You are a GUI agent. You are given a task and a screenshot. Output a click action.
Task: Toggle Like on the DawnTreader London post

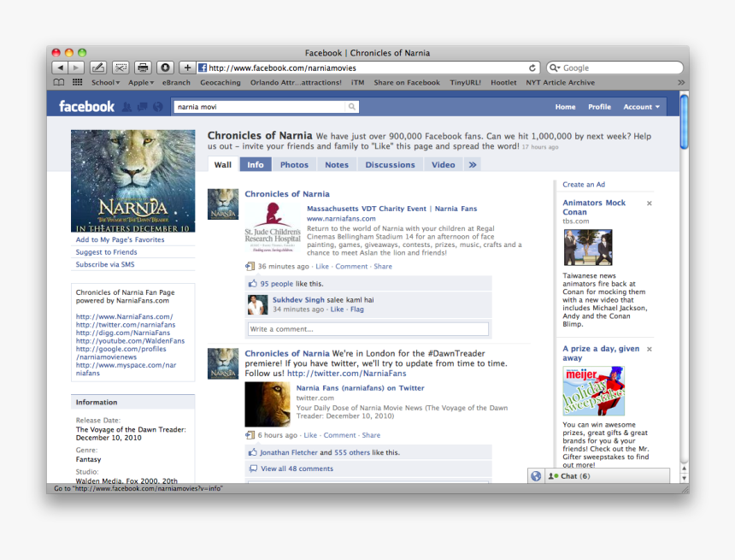coord(310,434)
